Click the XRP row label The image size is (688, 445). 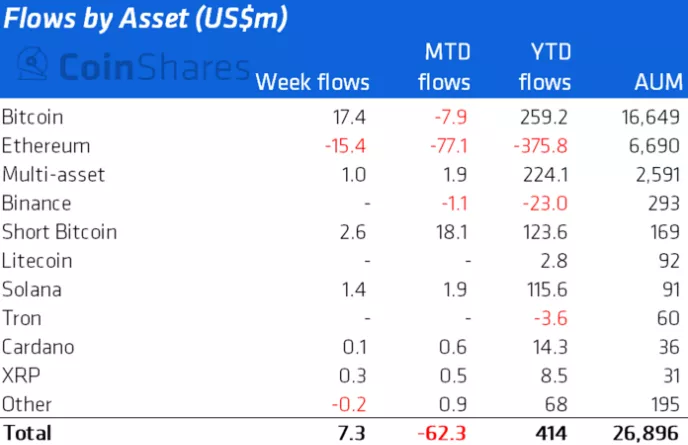point(21,376)
